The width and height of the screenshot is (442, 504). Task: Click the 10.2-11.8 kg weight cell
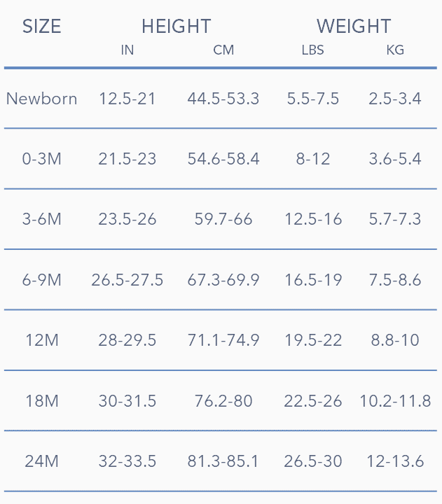[395, 401]
